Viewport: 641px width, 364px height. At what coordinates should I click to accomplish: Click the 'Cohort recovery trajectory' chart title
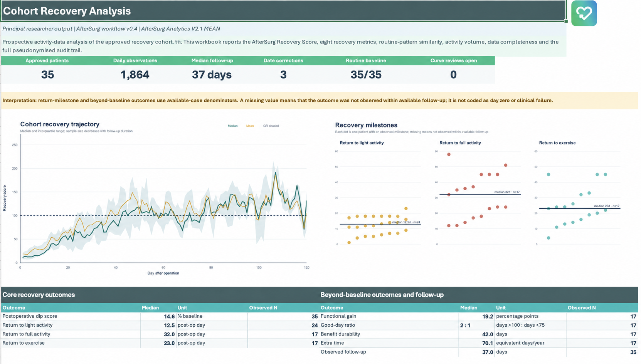60,124
